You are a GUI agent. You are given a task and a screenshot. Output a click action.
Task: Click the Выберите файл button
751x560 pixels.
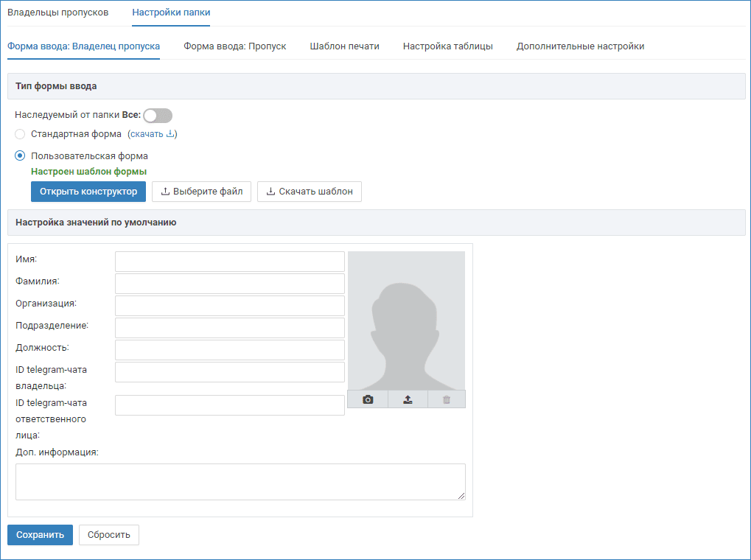point(201,192)
